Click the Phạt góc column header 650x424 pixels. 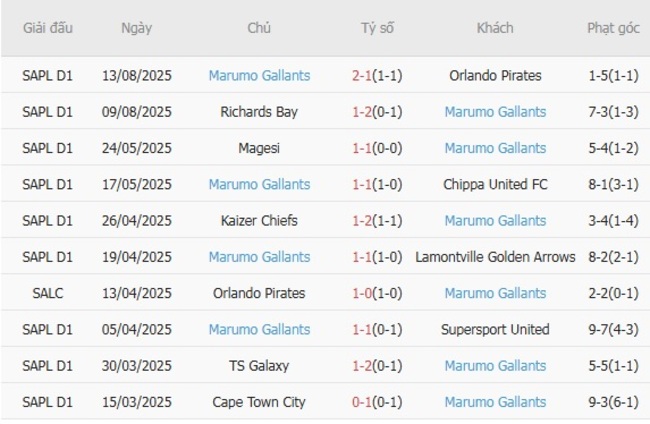tap(613, 28)
